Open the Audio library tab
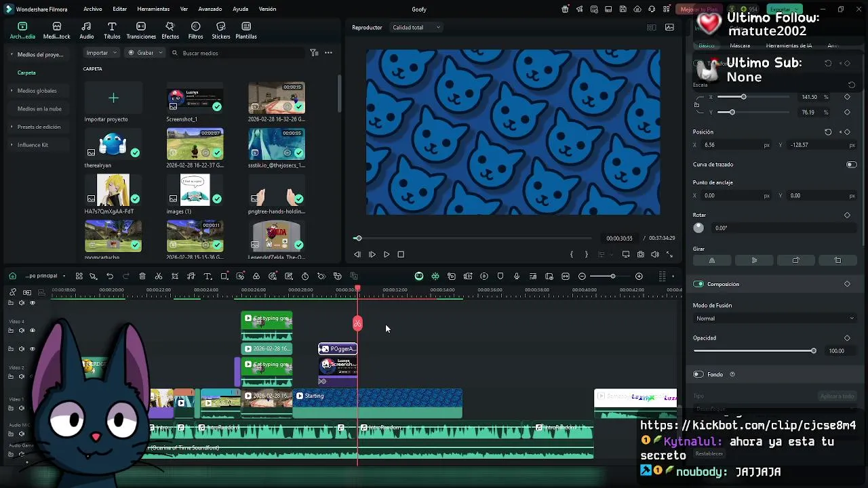 pyautogui.click(x=87, y=30)
